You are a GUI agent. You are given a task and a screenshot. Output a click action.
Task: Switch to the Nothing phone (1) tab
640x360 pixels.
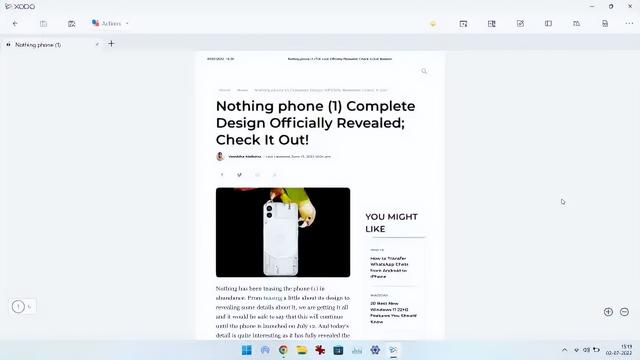pyautogui.click(x=38, y=45)
